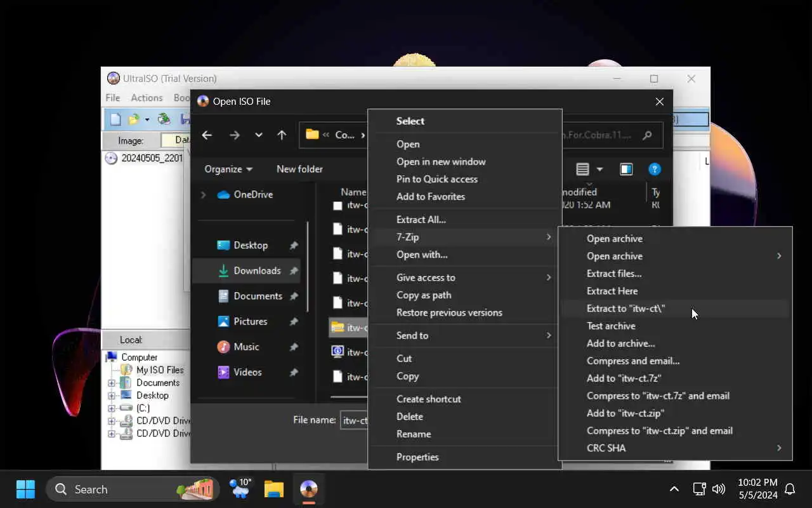Image resolution: width=812 pixels, height=508 pixels.
Task: Click the New document icon in UltraISO toolbar
Action: point(115,119)
